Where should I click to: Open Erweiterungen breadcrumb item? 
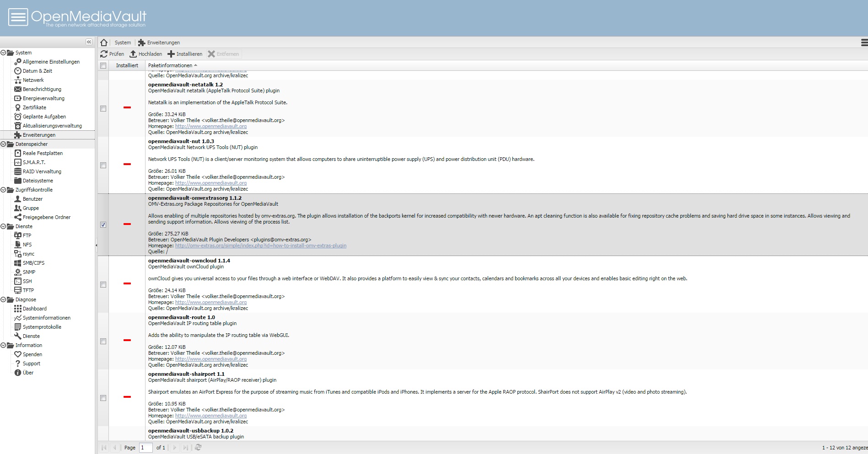[159, 43]
